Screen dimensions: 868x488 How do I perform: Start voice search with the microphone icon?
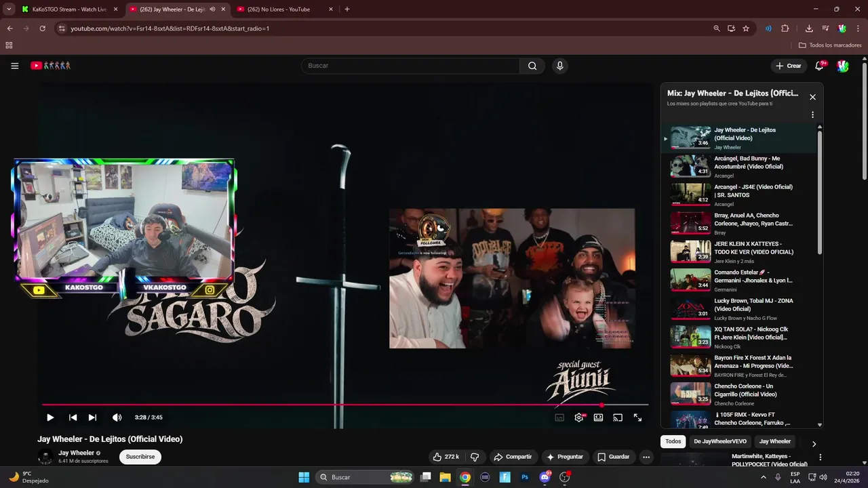pos(559,66)
